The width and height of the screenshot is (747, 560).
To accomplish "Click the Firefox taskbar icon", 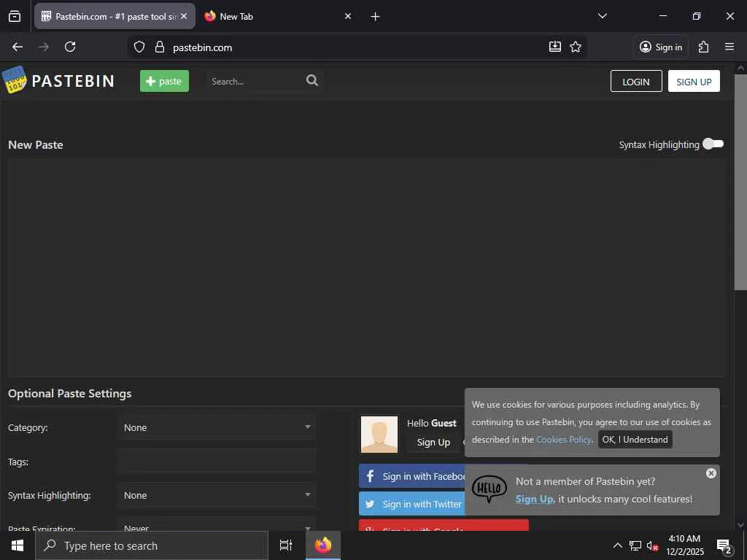I will click(323, 545).
